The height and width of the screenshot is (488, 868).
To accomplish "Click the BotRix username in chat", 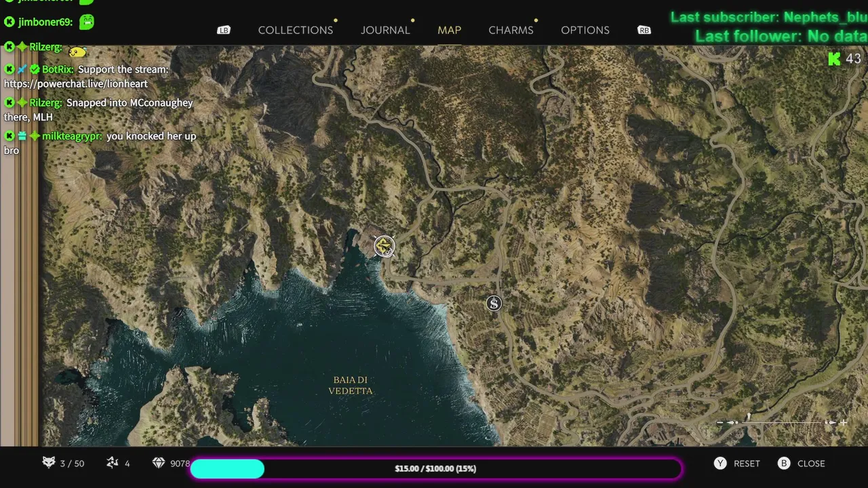I will (58, 69).
